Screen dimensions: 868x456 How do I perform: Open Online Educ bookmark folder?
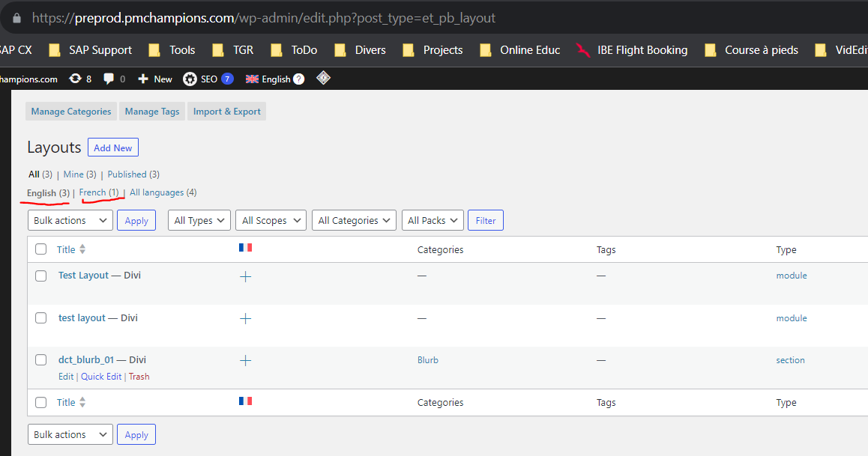520,49
